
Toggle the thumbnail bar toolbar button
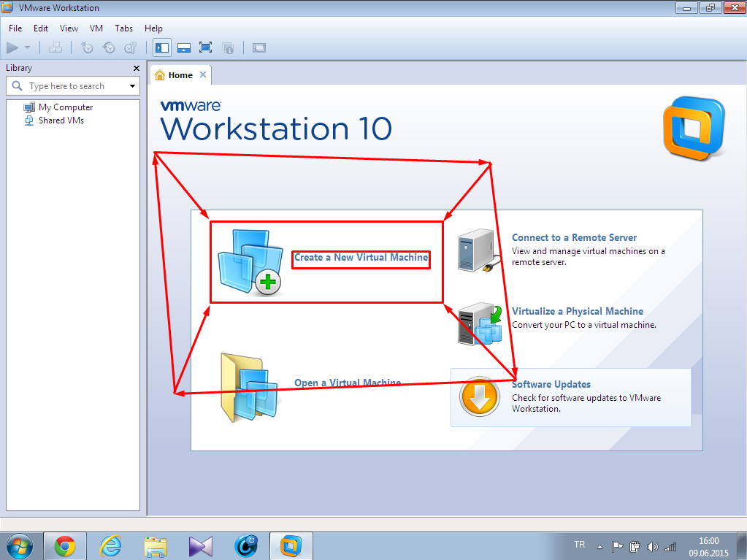[x=184, y=47]
